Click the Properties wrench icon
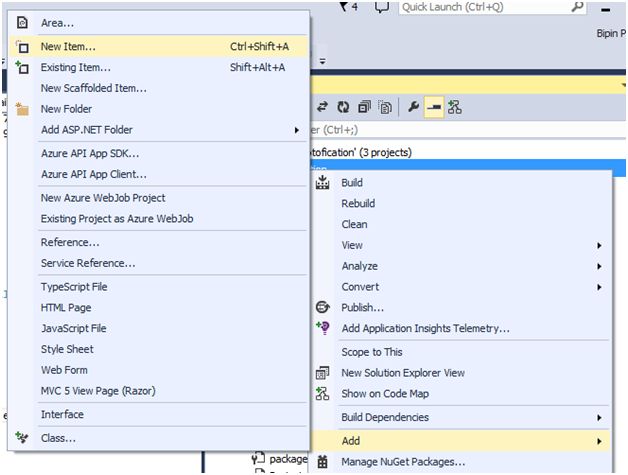Screen dimensions: 628x475 [413, 107]
